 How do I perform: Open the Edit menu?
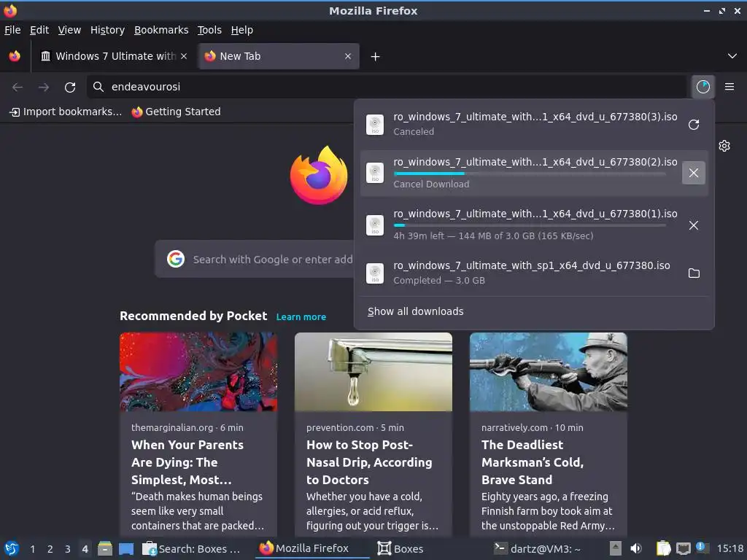[x=39, y=30]
